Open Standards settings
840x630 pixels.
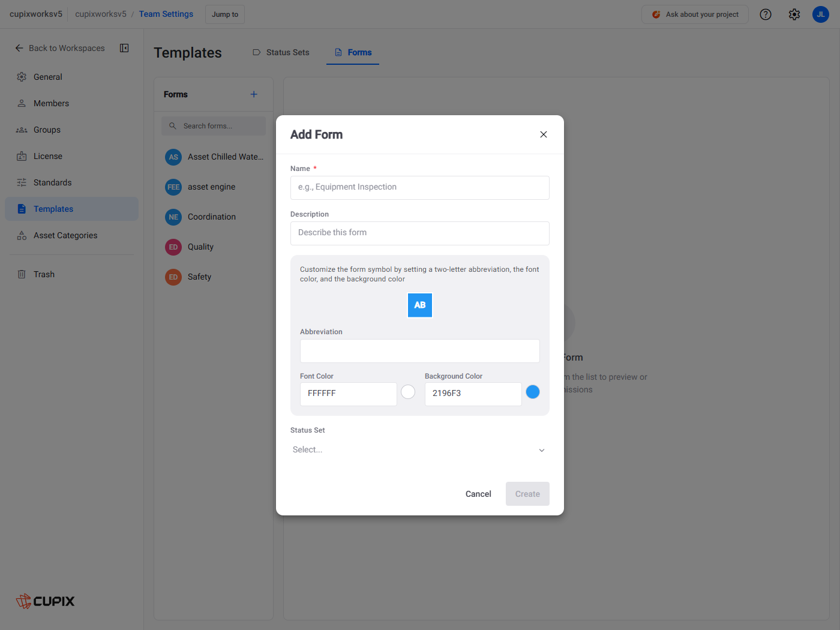(71, 182)
